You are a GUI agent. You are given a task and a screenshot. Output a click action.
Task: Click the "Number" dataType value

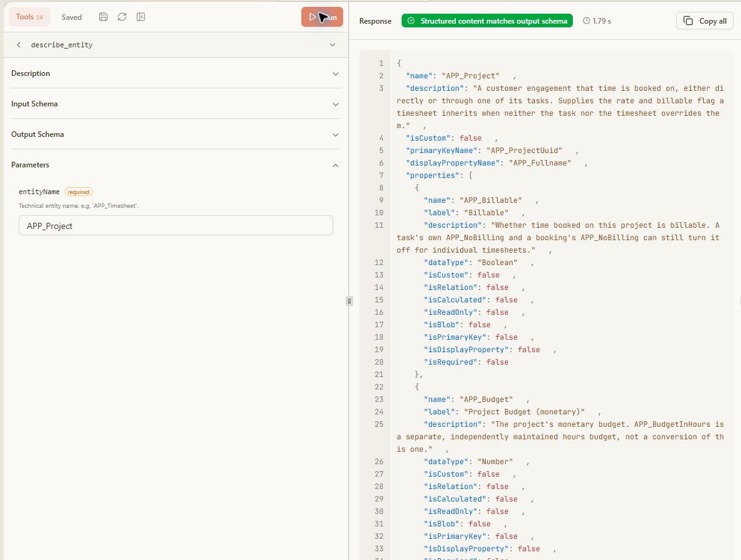pyautogui.click(x=495, y=462)
